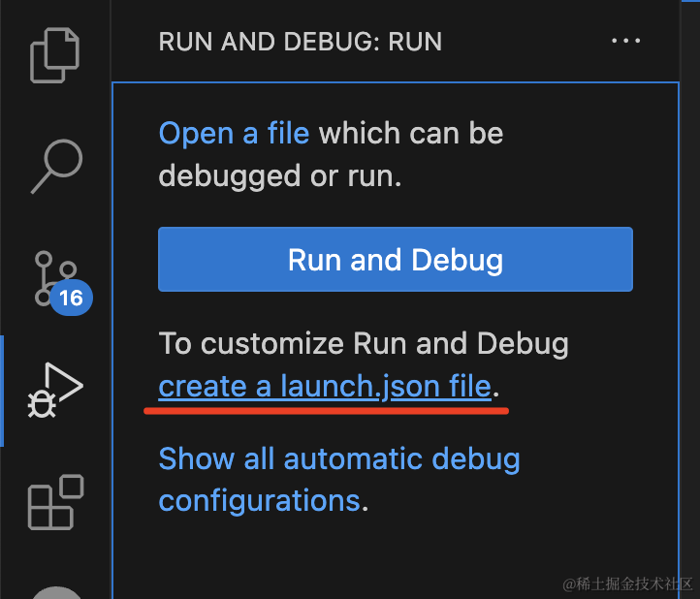Click create a launch.json file link
Image resolution: width=700 pixels, height=599 pixels.
click(325, 386)
